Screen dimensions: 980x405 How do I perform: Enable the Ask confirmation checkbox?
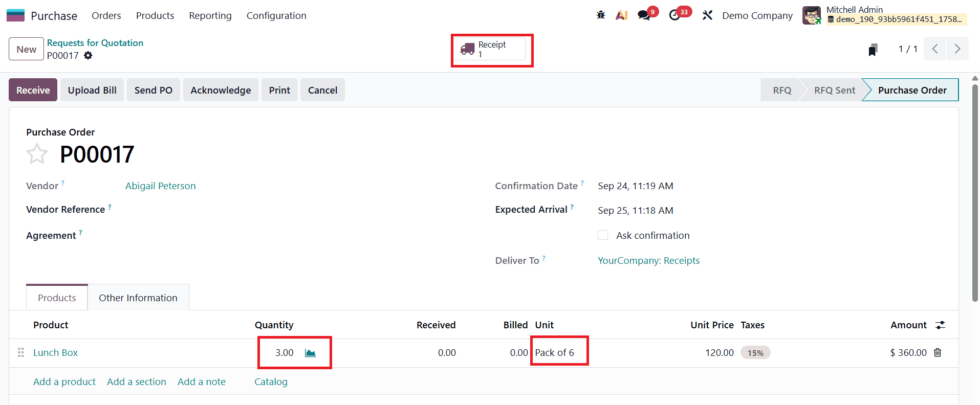(x=603, y=235)
